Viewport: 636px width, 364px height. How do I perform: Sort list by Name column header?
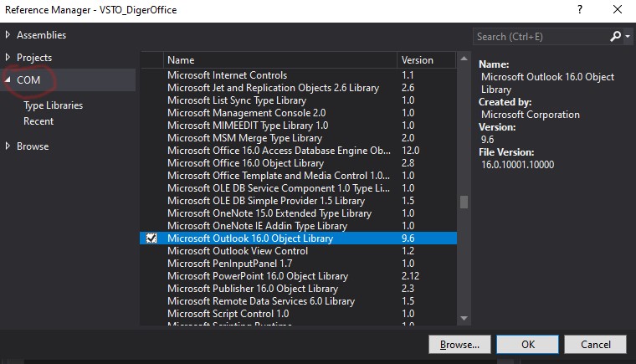click(x=280, y=60)
